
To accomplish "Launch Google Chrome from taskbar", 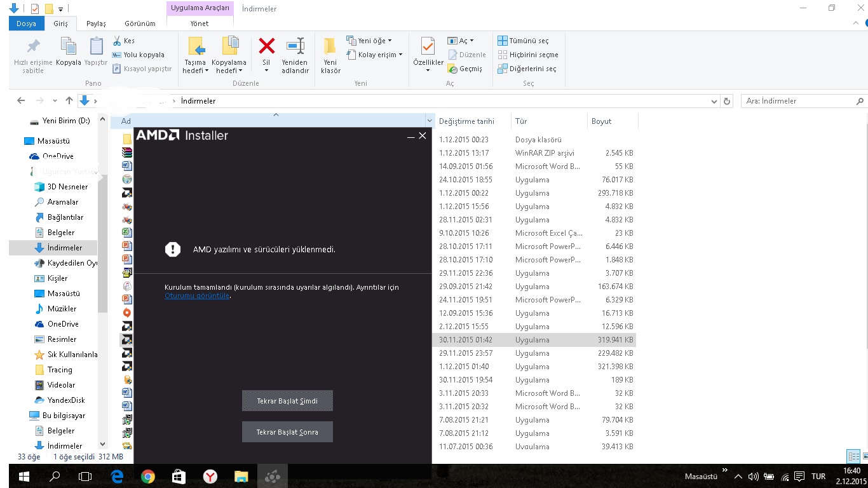I will (x=147, y=476).
